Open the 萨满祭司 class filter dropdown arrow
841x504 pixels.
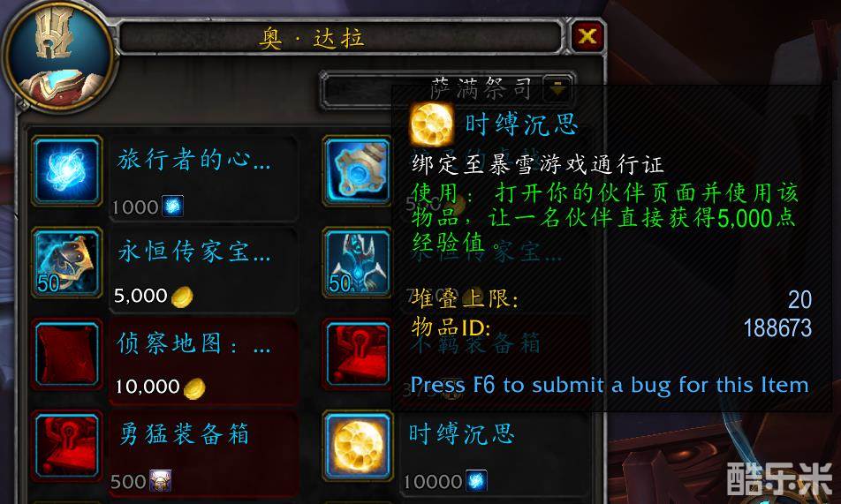coord(557,88)
